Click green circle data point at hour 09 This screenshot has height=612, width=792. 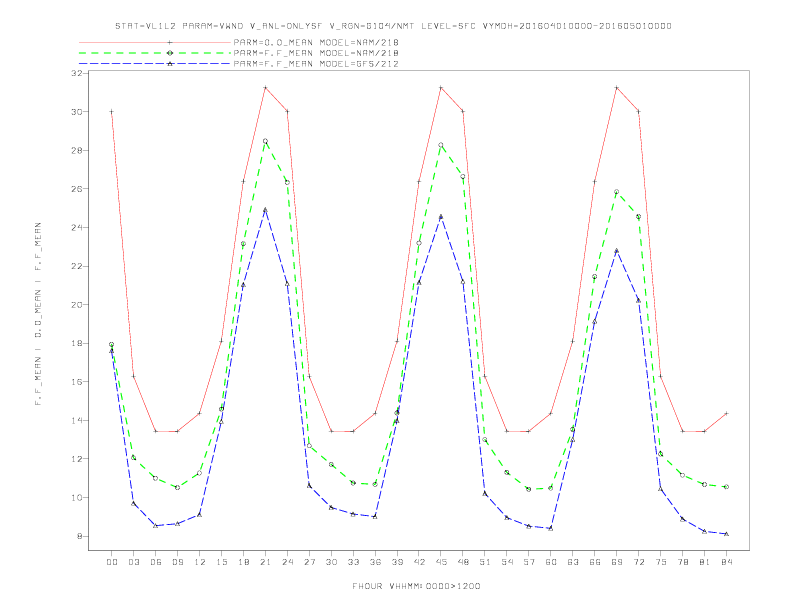click(x=177, y=487)
